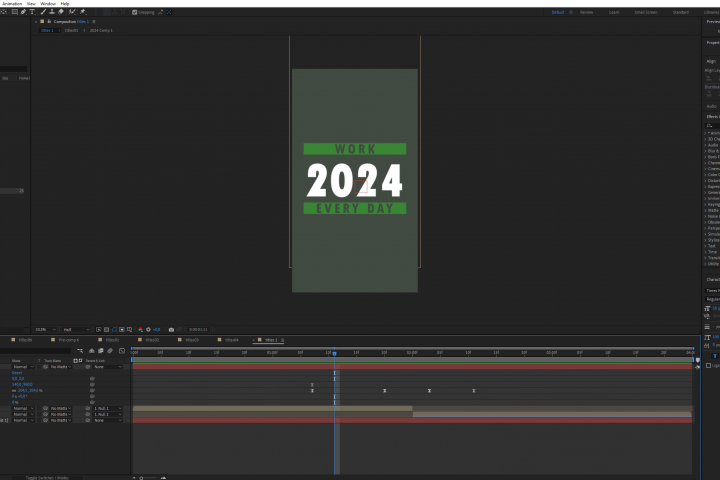
Task: Click Reset link in transform properties
Action: (17, 373)
